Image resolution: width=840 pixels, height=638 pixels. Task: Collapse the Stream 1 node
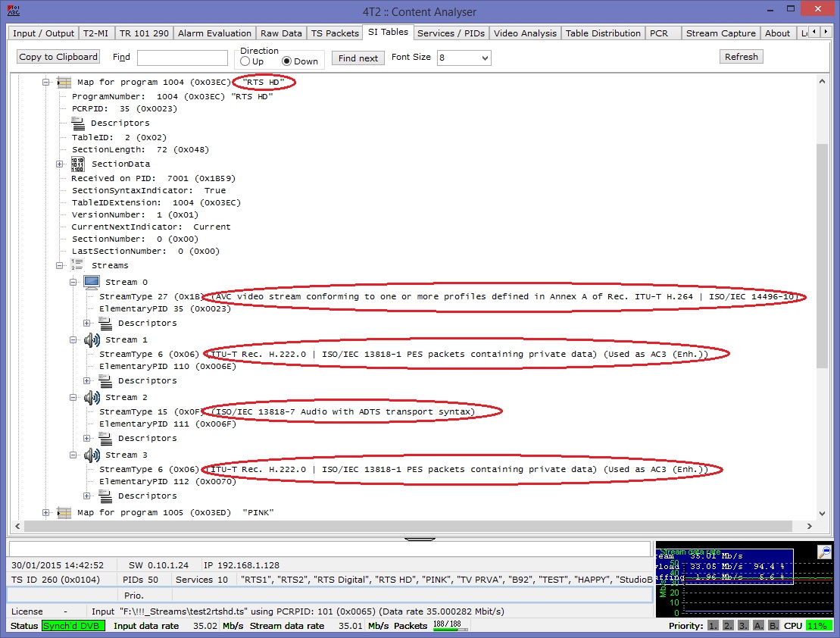73,340
